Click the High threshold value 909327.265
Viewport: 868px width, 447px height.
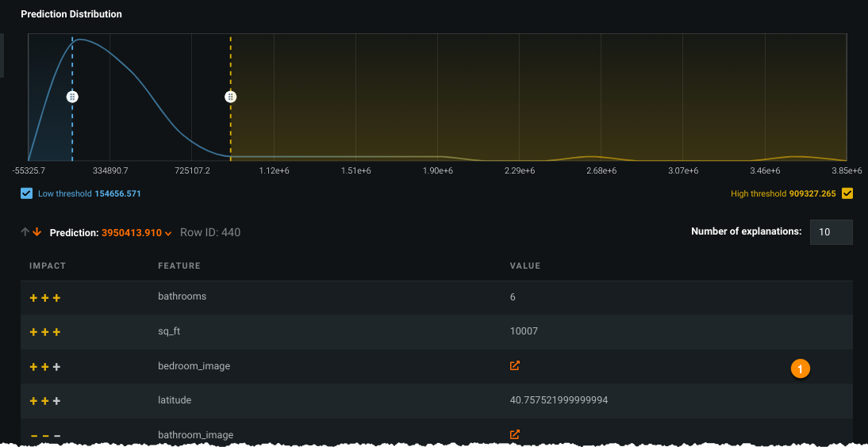coord(812,193)
